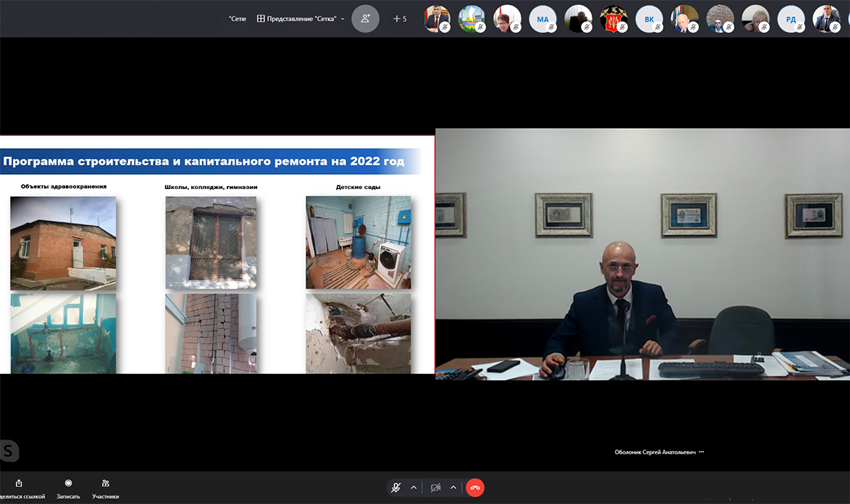The height and width of the screenshot is (504, 850).
Task: Click the add participant icon in top bar
Action: coord(365,18)
